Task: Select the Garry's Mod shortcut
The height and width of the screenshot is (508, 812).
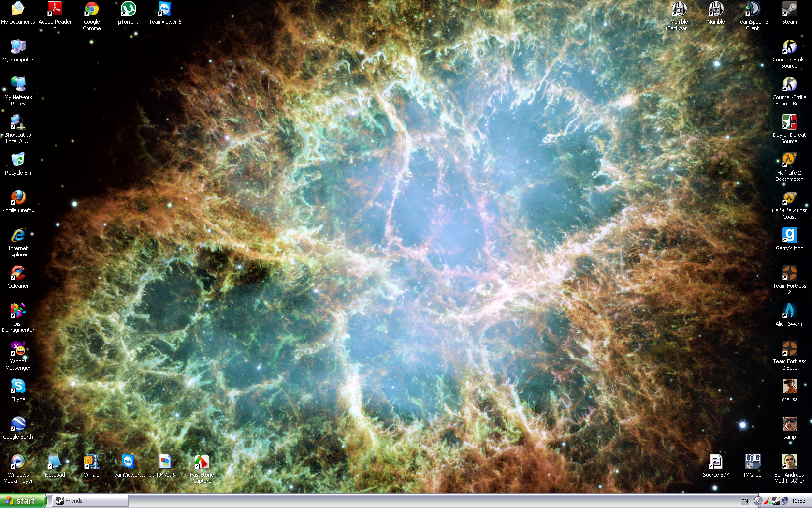Action: pyautogui.click(x=789, y=239)
